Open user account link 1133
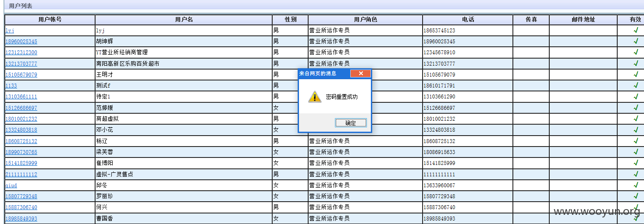644x224 pixels. pos(11,86)
